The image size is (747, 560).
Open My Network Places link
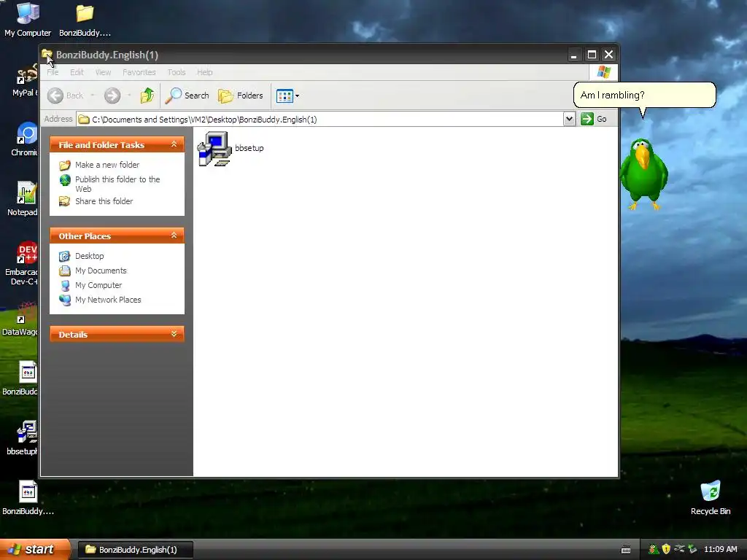(x=108, y=300)
